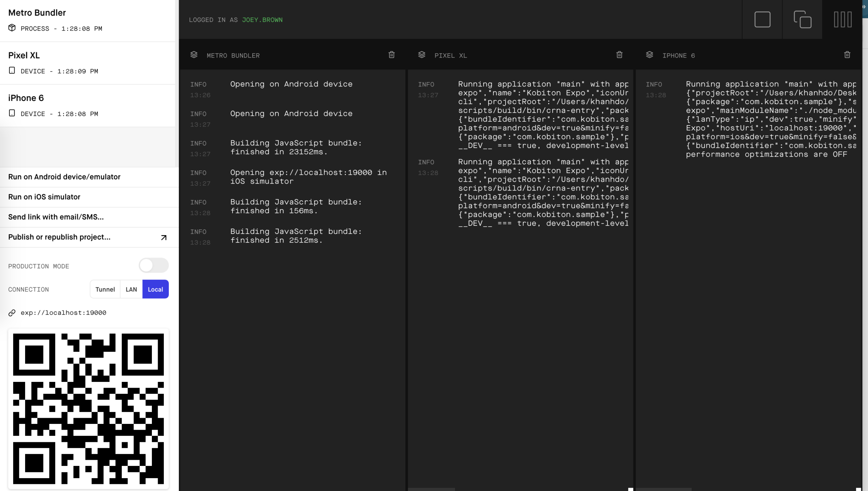The image size is (868, 491).
Task: Clear Pixel XL logs with trash icon
Action: (x=619, y=55)
